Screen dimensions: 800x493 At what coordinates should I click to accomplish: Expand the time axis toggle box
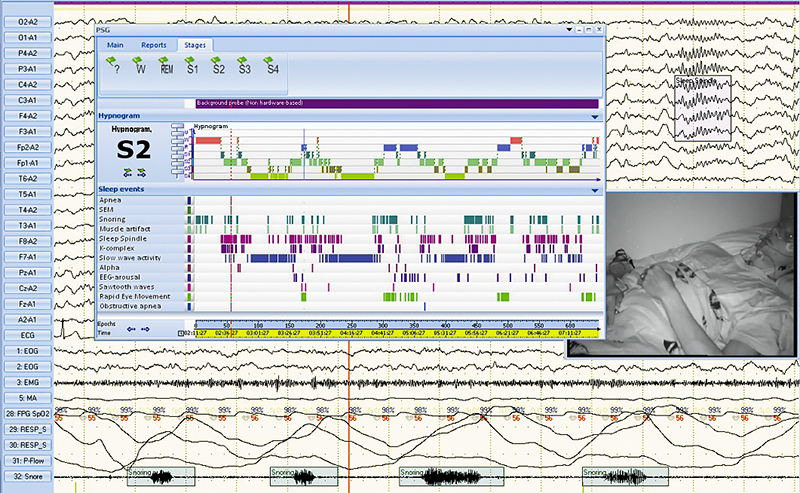point(181,331)
